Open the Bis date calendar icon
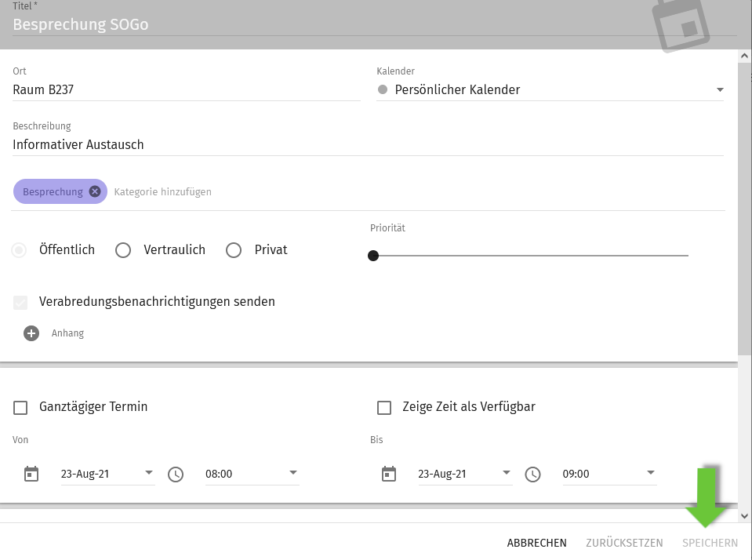Image resolution: width=752 pixels, height=560 pixels. (x=389, y=474)
